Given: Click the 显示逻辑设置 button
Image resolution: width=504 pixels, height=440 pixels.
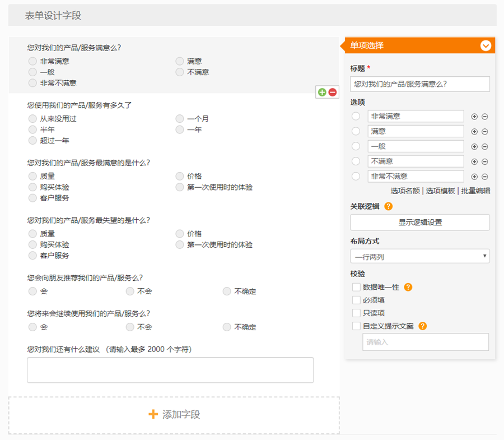Looking at the screenshot, I should (420, 223).
